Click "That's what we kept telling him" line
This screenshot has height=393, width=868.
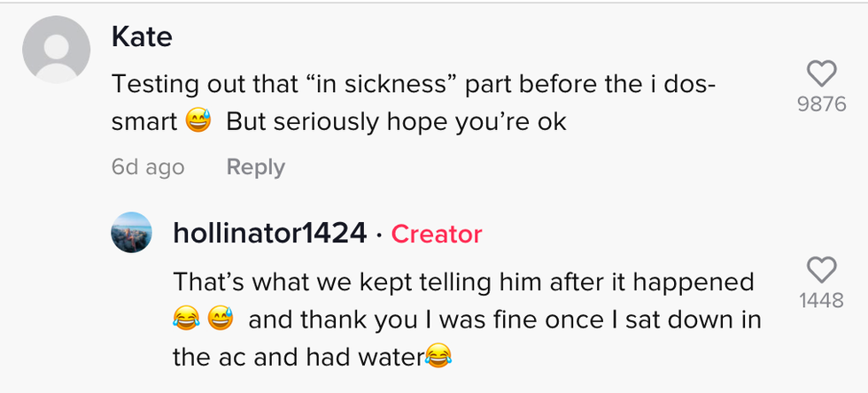pos(463,281)
